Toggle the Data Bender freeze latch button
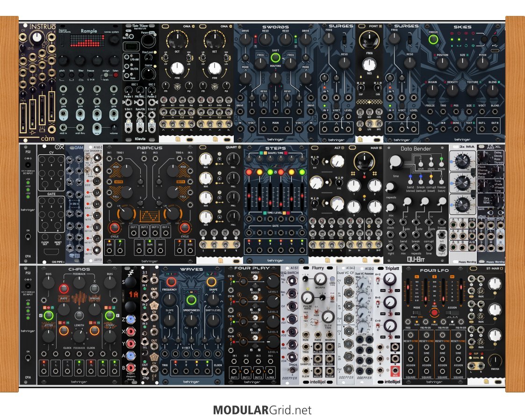This screenshot has width=525, height=420. (442, 182)
